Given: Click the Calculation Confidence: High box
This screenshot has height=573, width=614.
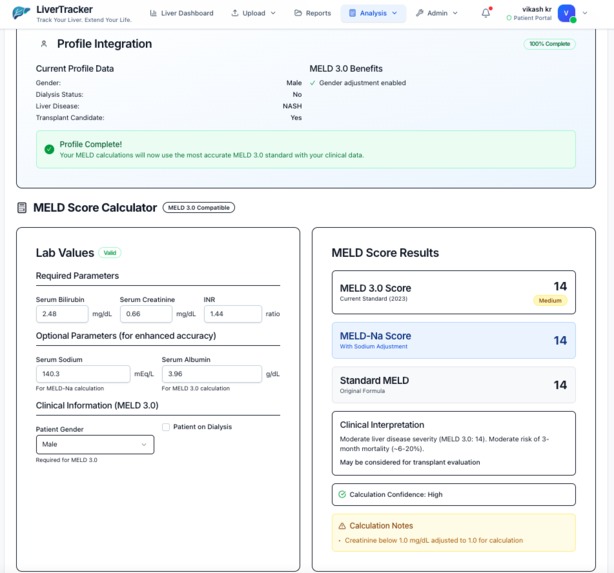Looking at the screenshot, I should tap(453, 495).
